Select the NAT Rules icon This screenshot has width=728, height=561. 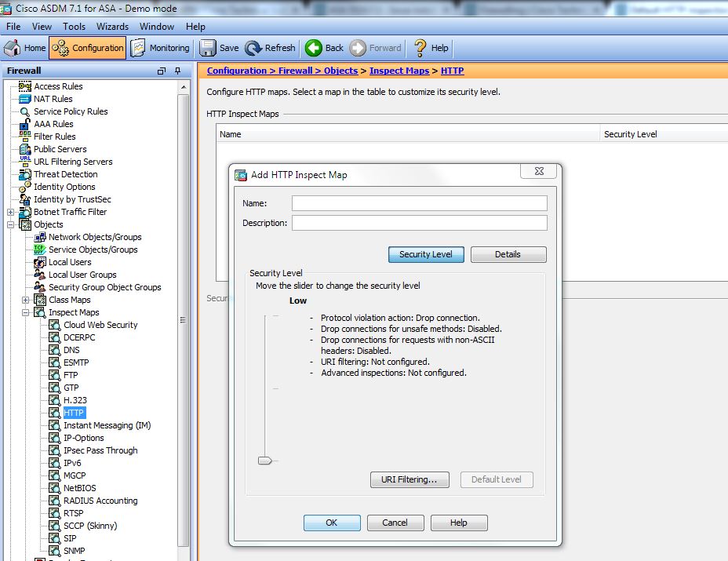tap(25, 99)
